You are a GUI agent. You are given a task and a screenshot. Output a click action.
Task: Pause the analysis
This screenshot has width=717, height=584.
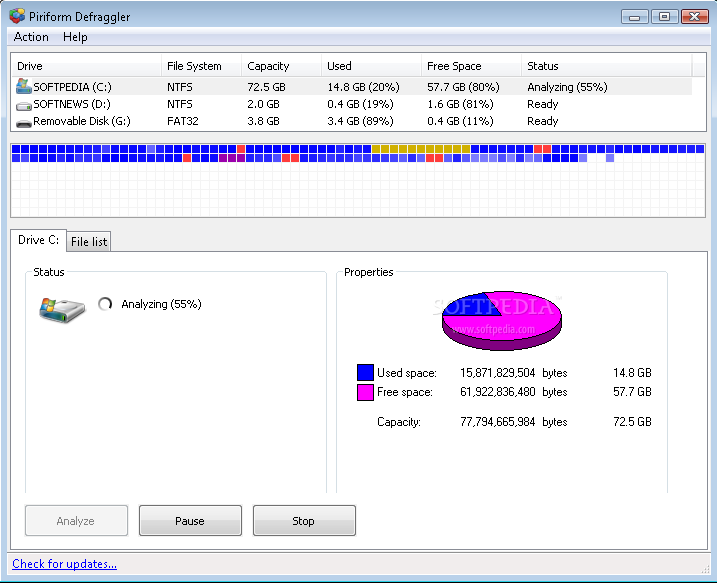[x=190, y=520]
